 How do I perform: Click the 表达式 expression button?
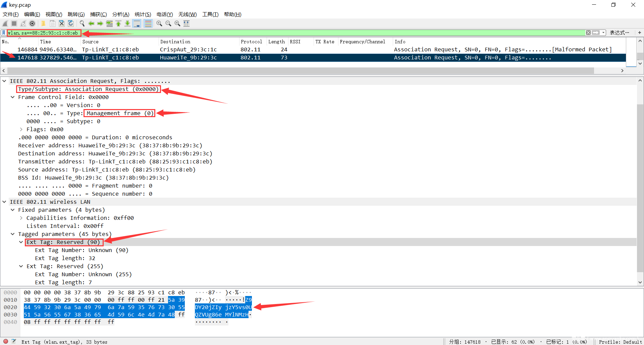point(619,33)
